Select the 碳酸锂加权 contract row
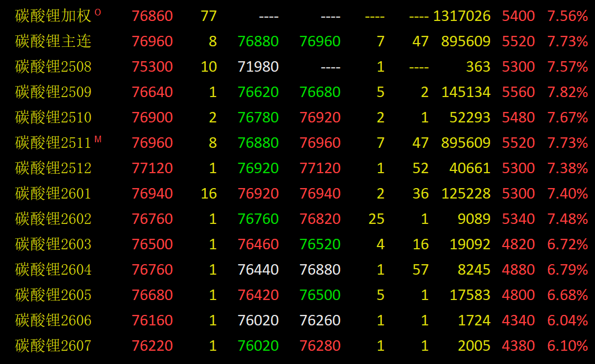This screenshot has height=364, width=595. [53, 16]
